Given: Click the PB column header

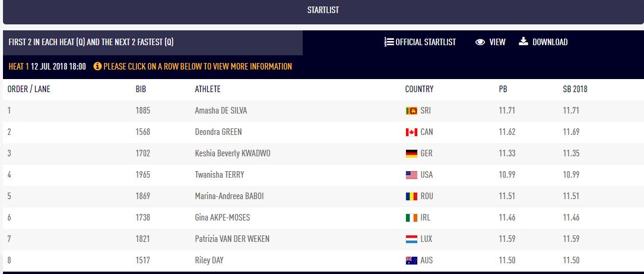Looking at the screenshot, I should pyautogui.click(x=503, y=89).
